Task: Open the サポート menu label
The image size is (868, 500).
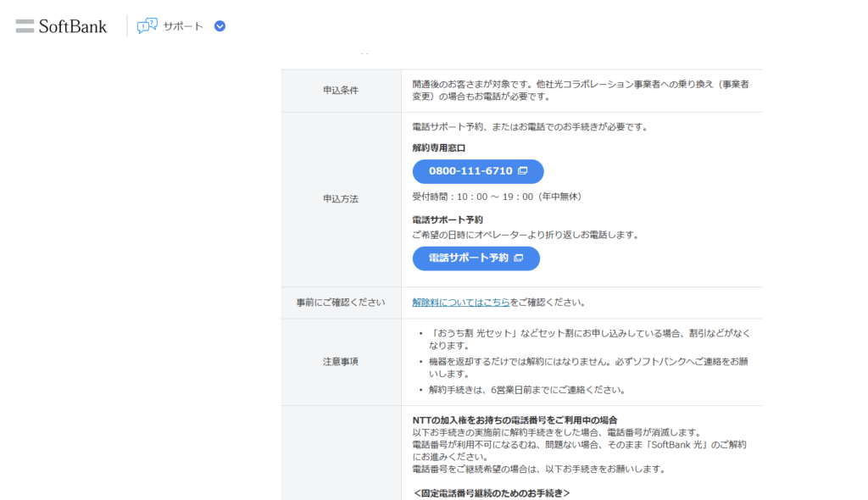Action: pyautogui.click(x=183, y=26)
